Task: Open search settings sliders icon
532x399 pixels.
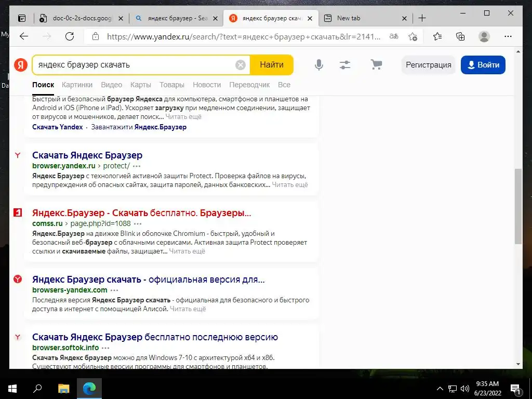Action: click(x=345, y=65)
